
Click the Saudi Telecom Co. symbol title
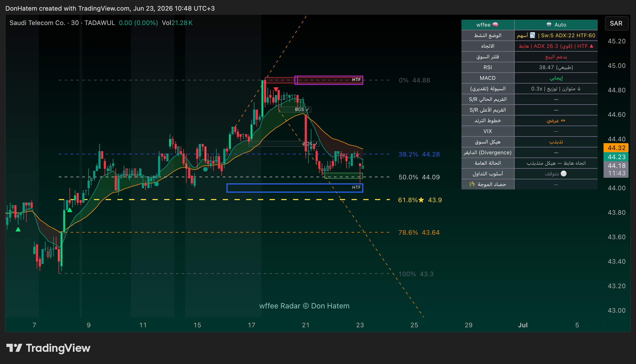(x=37, y=23)
